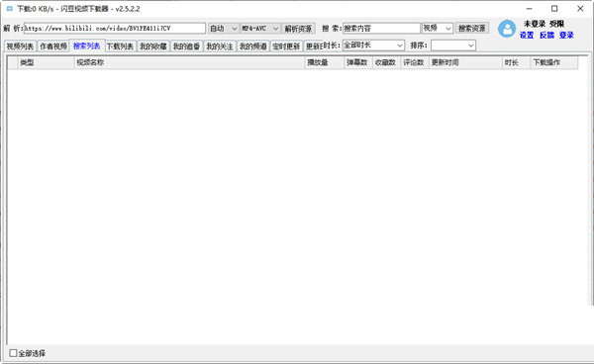Open the 排序 sort dropdown
594x364 pixels.
(x=453, y=45)
